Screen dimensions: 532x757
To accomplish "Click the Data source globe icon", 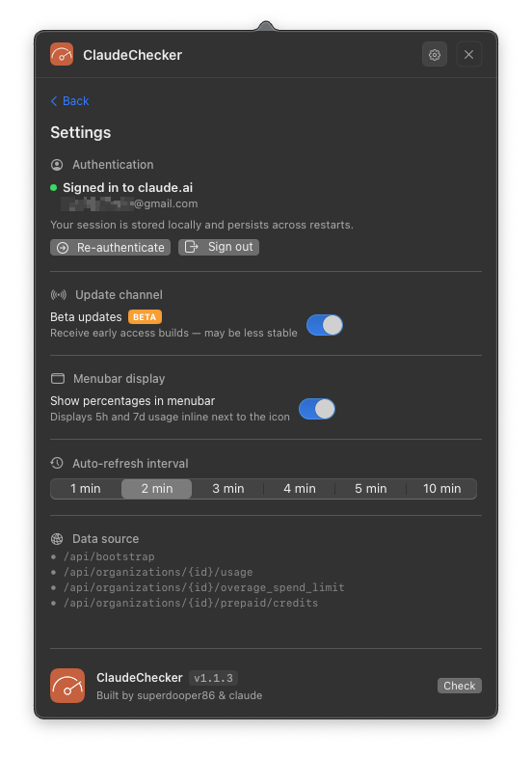I will pyautogui.click(x=57, y=539).
